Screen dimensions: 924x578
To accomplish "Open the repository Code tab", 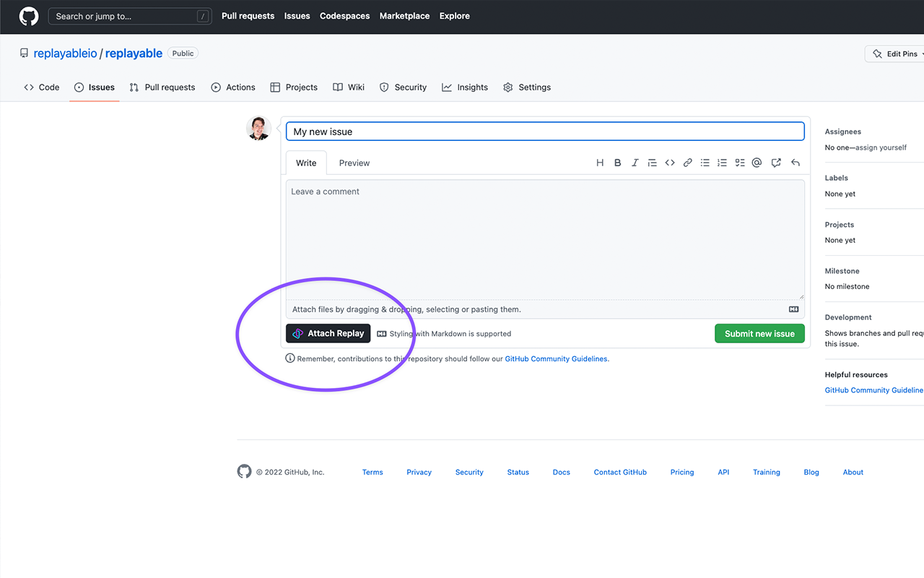I will [x=42, y=87].
